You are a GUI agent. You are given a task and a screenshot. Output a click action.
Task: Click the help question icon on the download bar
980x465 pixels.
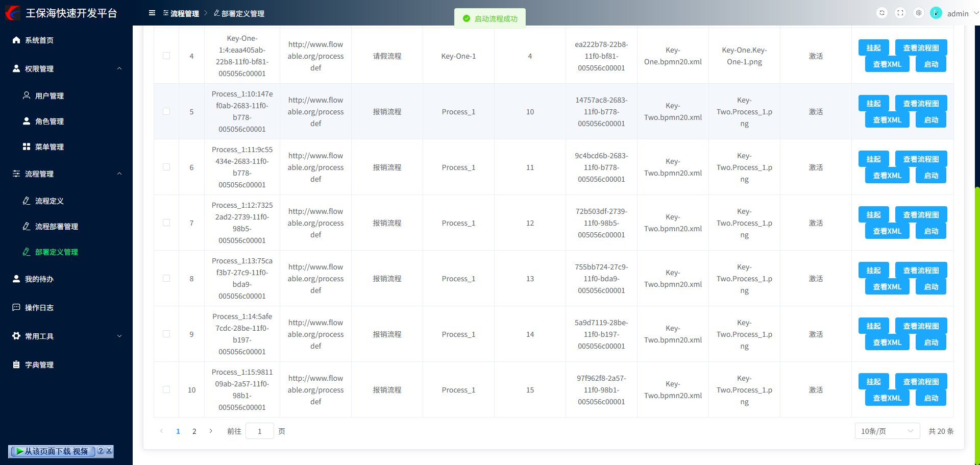pos(101,451)
